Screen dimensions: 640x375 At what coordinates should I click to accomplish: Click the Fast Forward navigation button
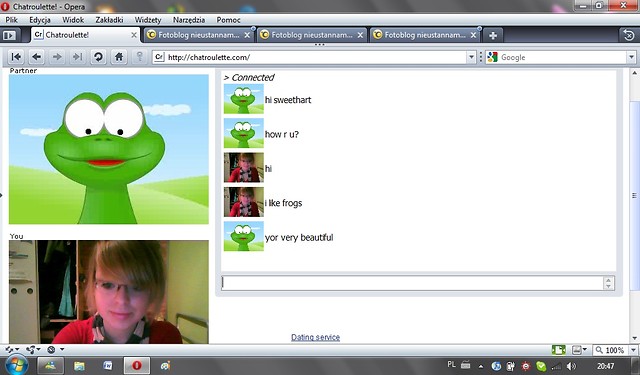pyautogui.click(x=78, y=57)
